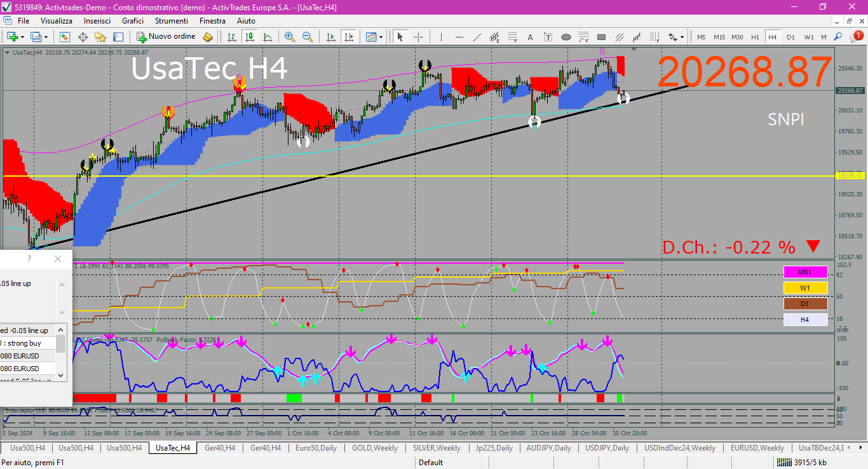Open the search magnifier icon
Screen dimensions: 868x469
tap(838, 37)
